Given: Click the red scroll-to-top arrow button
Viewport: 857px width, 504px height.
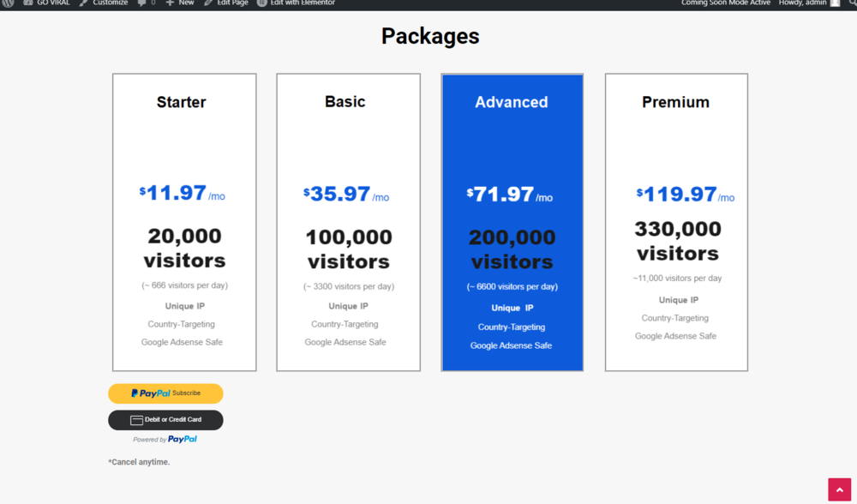Looking at the screenshot, I should [x=839, y=489].
